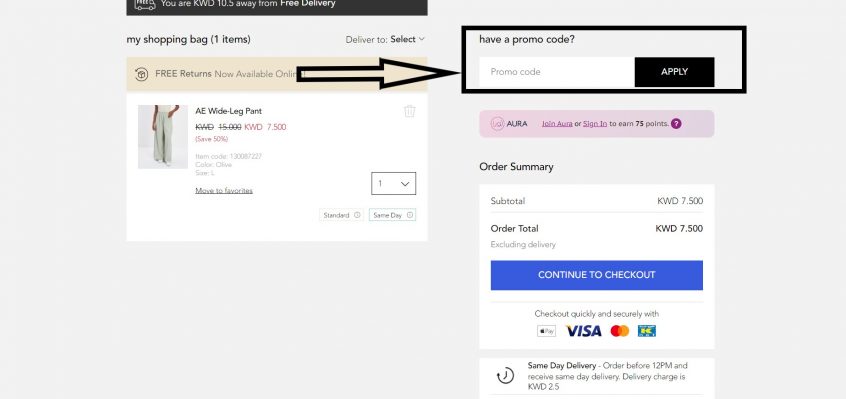Viewport: 846px width, 399px height.
Task: Click the free delivery truck icon
Action: 145,4
